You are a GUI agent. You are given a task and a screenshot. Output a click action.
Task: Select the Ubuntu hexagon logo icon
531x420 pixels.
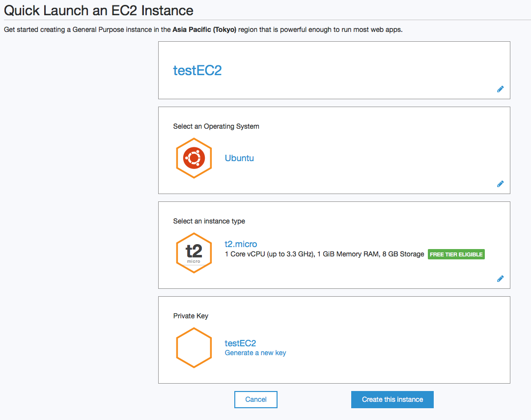coord(194,158)
